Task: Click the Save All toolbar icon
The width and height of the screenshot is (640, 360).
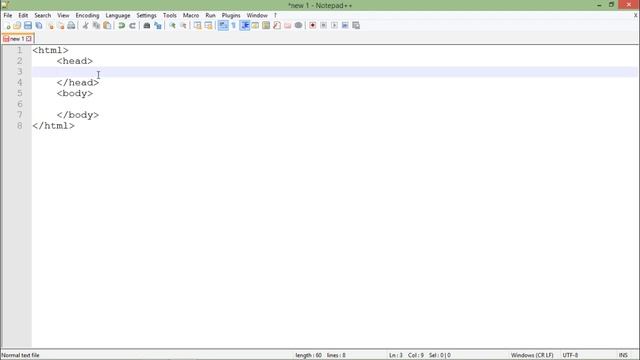Action: click(39, 26)
